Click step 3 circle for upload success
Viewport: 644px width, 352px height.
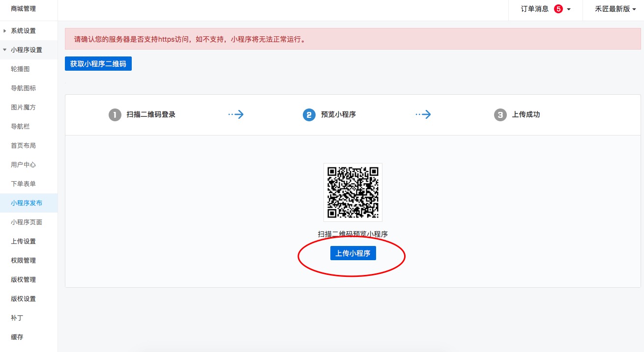coord(500,115)
